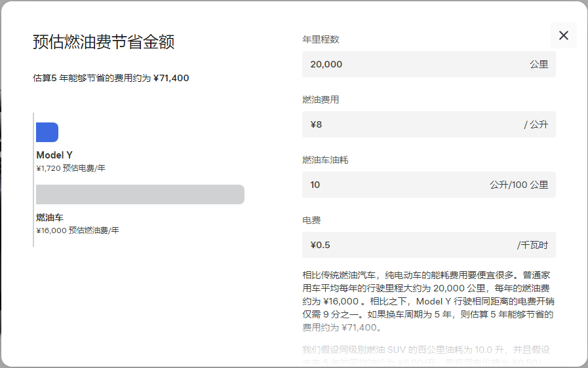Screen dimensions: 588x368
Task: Edit the 燃油费用 field showing ¥8
Action: tap(429, 124)
